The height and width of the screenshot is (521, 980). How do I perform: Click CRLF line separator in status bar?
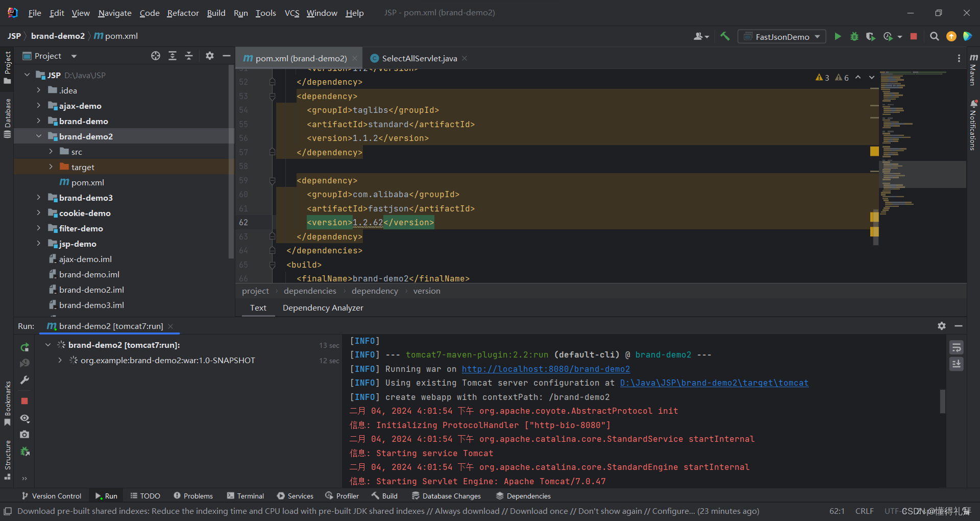[864, 511]
